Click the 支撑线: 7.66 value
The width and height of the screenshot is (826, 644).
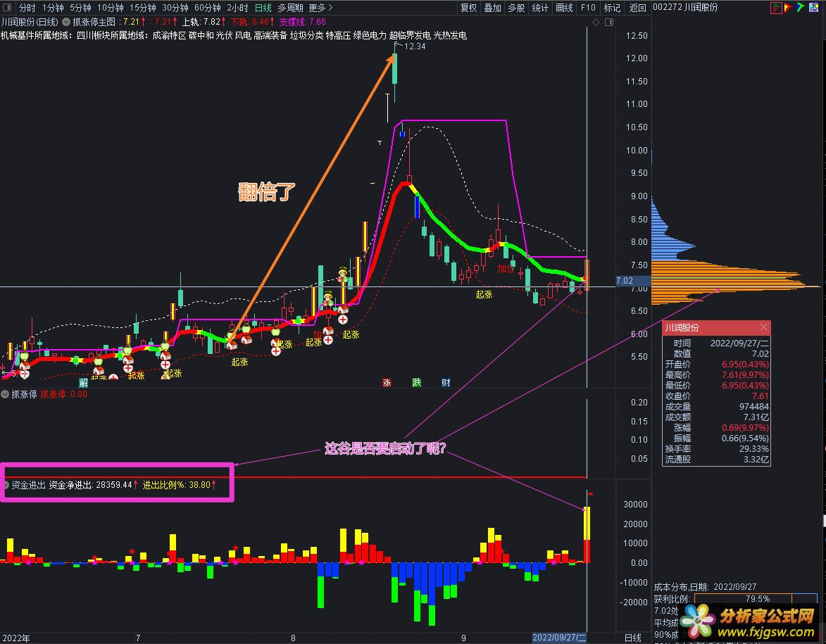pos(302,22)
